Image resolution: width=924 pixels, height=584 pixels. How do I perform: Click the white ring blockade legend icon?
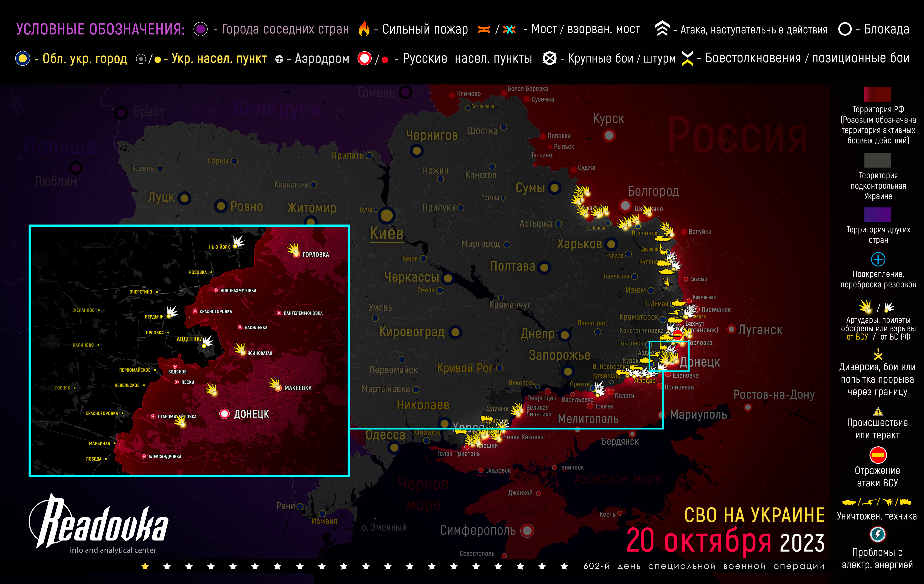click(x=845, y=29)
